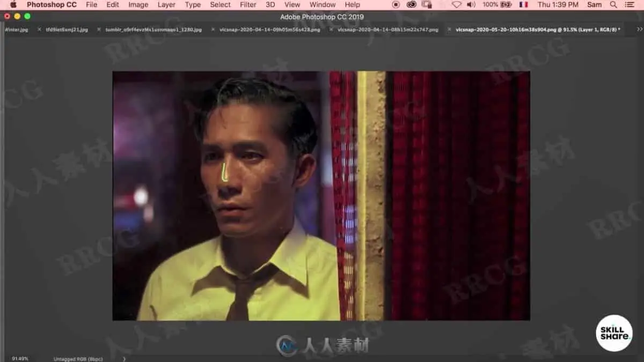644x362 pixels.
Task: Open the 3D menu
Action: tap(270, 4)
